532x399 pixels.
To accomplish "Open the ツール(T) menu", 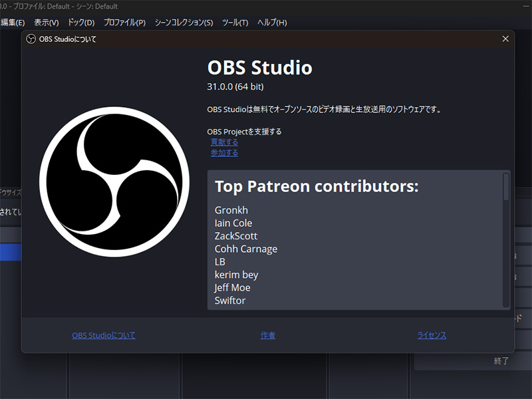I will pyautogui.click(x=235, y=23).
